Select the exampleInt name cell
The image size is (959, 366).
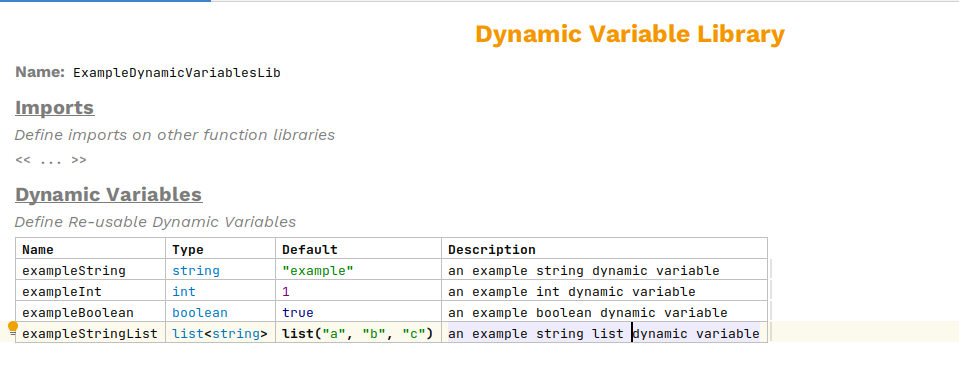pos(91,291)
